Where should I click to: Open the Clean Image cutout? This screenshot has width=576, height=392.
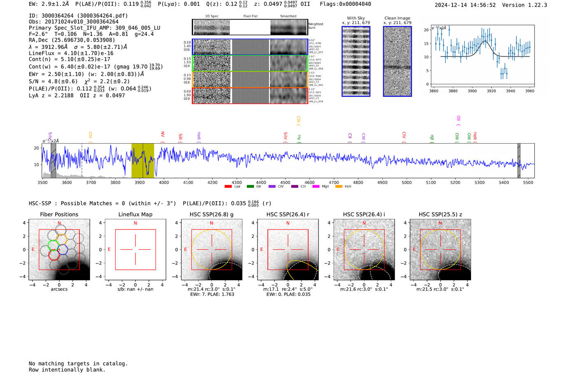(x=397, y=61)
